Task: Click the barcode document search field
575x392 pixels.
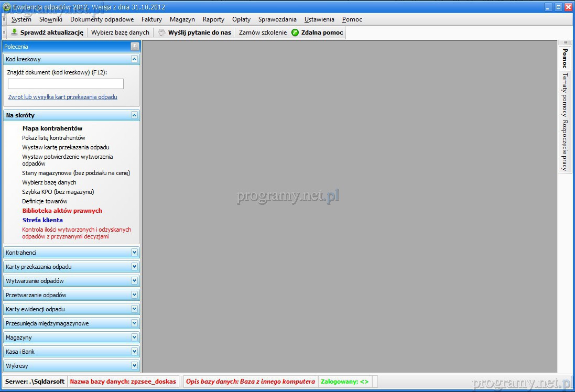Action: click(66, 84)
